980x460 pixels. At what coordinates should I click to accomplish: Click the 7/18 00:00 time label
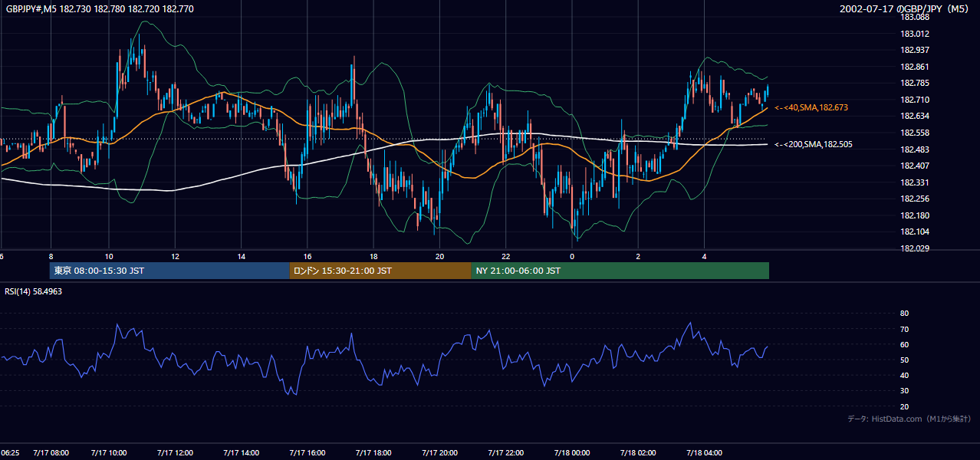click(571, 453)
